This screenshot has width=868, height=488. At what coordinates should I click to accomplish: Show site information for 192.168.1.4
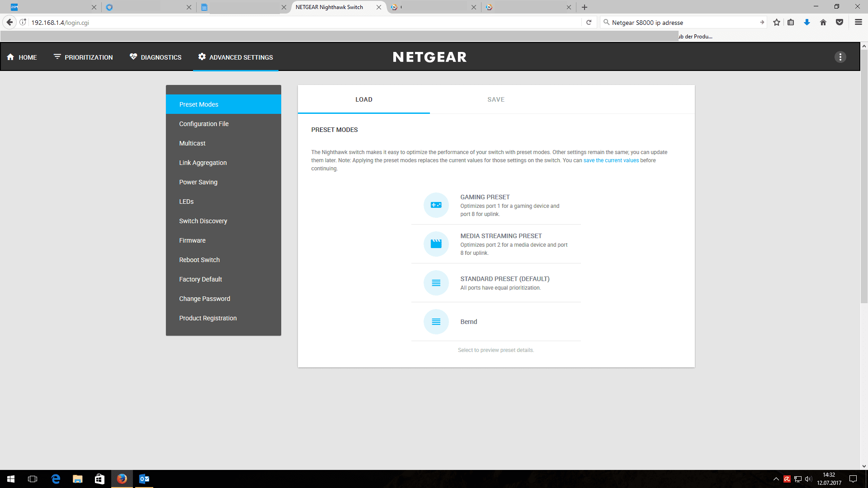tap(23, 22)
